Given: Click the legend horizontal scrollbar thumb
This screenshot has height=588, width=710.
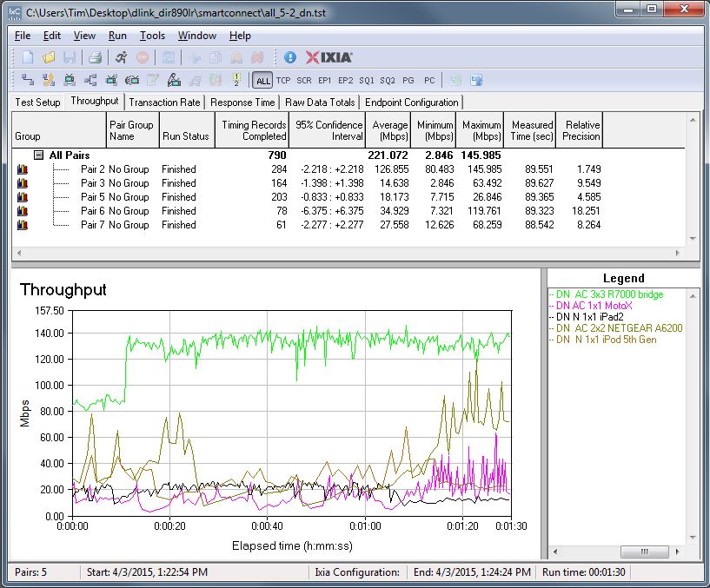Looking at the screenshot, I should coord(644,552).
